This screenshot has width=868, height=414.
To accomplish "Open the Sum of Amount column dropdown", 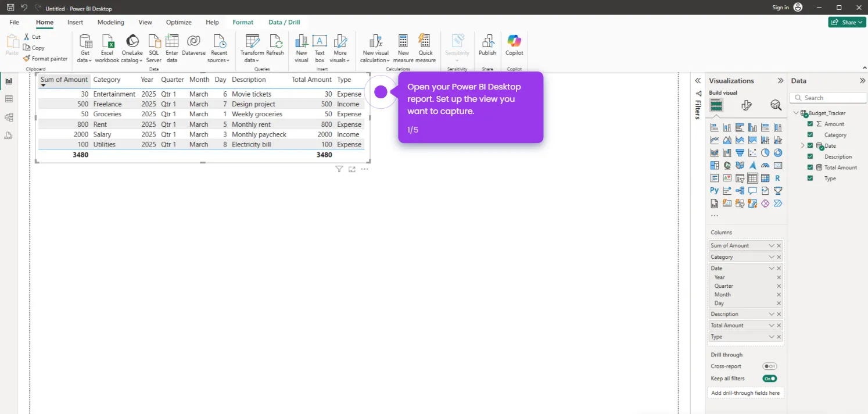I will tap(772, 246).
